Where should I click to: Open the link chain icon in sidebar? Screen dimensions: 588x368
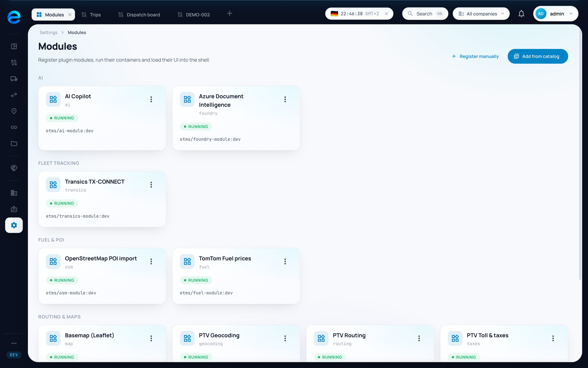[14, 127]
